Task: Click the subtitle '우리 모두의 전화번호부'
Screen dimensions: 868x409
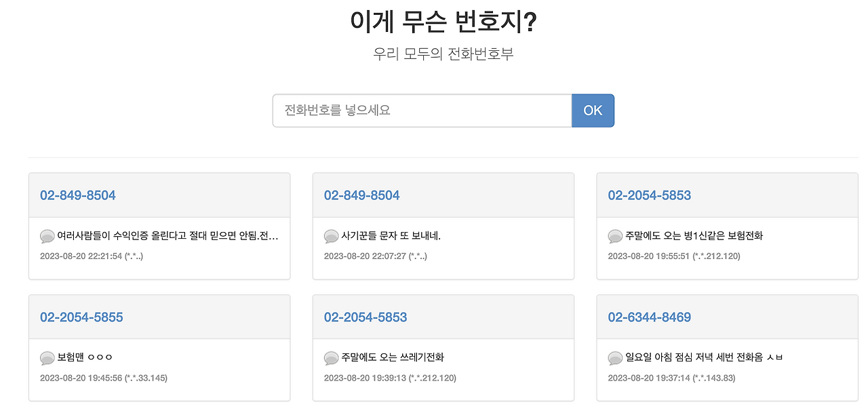Action: (443, 54)
